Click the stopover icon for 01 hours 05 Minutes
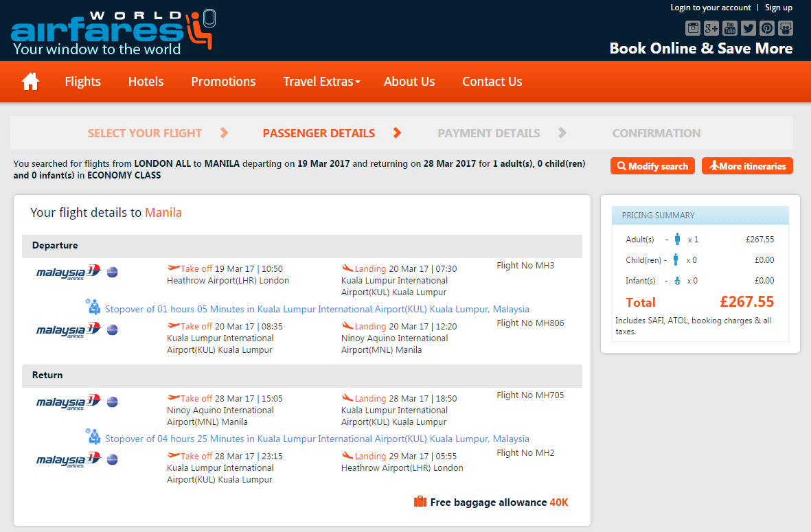811x532 pixels. point(93,307)
